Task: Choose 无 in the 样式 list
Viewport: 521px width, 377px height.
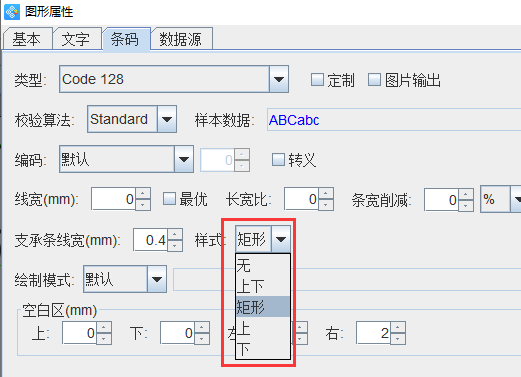Action: click(263, 266)
